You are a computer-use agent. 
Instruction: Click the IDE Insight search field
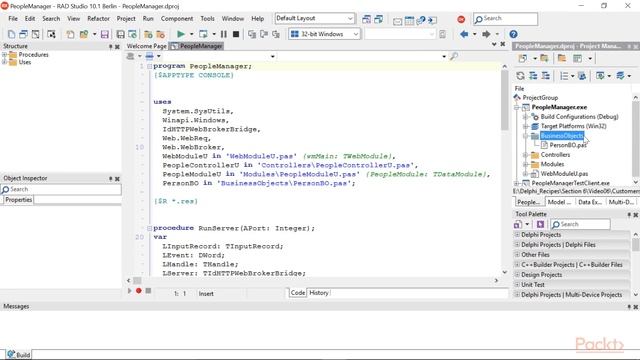click(505, 19)
